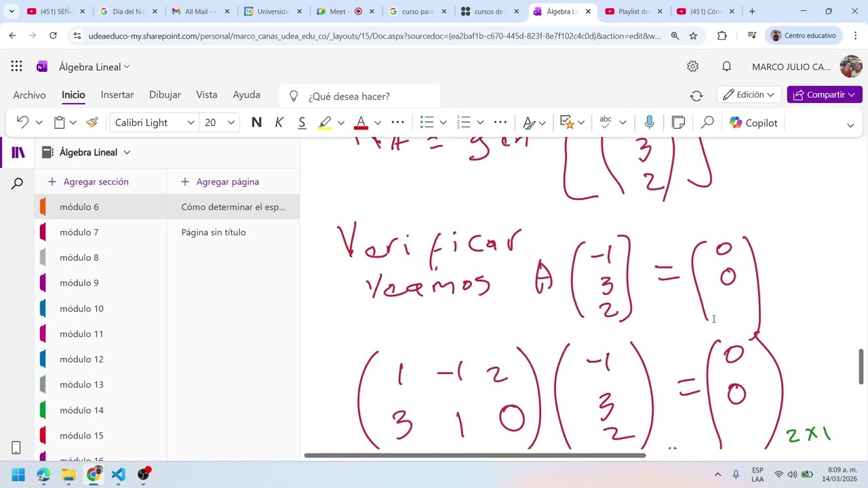Switch to the Insertar tab
This screenshot has height=488, width=868.
117,95
